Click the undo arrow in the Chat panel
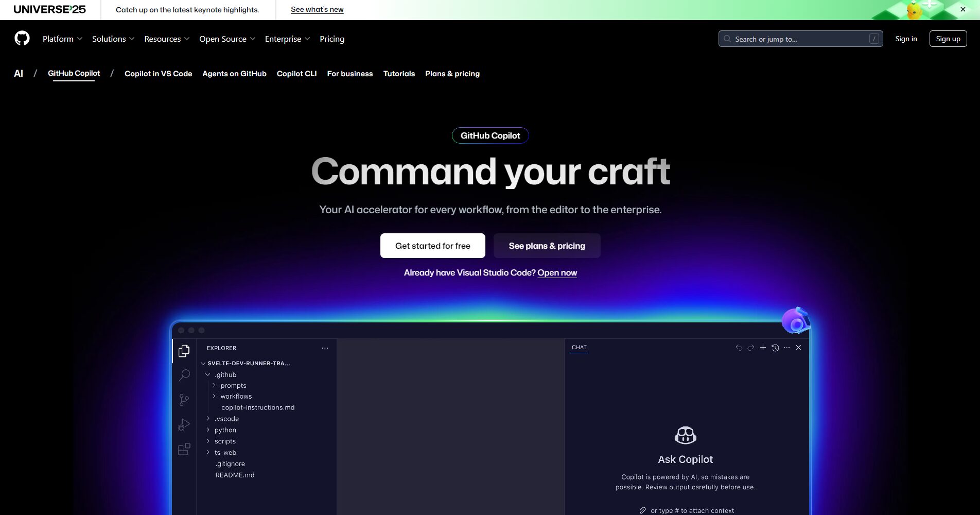The height and width of the screenshot is (515, 980). [738, 348]
